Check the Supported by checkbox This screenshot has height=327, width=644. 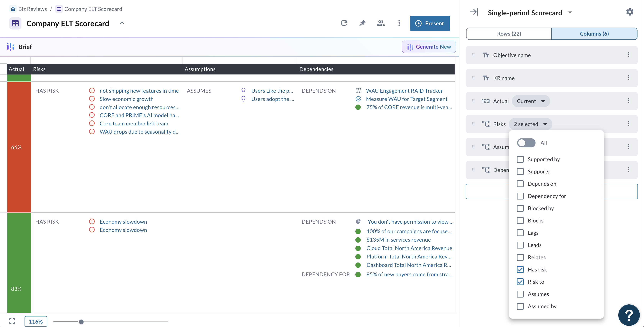[520, 159]
